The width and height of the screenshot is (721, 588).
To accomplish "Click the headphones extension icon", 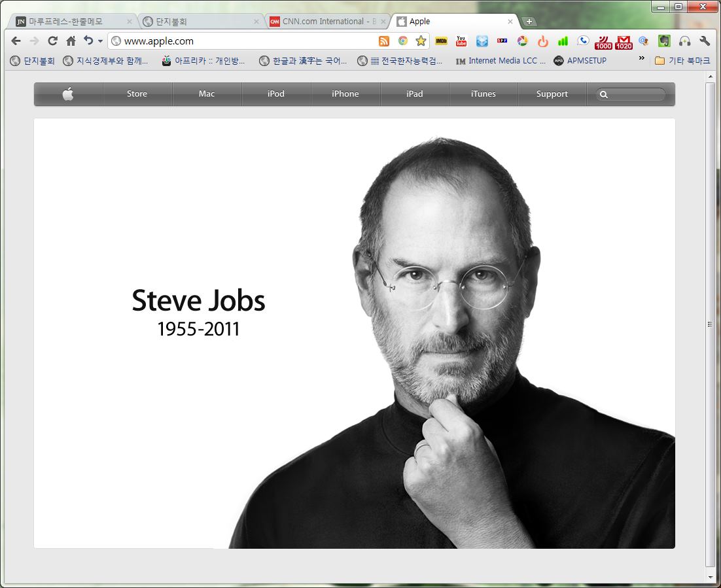I will pos(684,41).
